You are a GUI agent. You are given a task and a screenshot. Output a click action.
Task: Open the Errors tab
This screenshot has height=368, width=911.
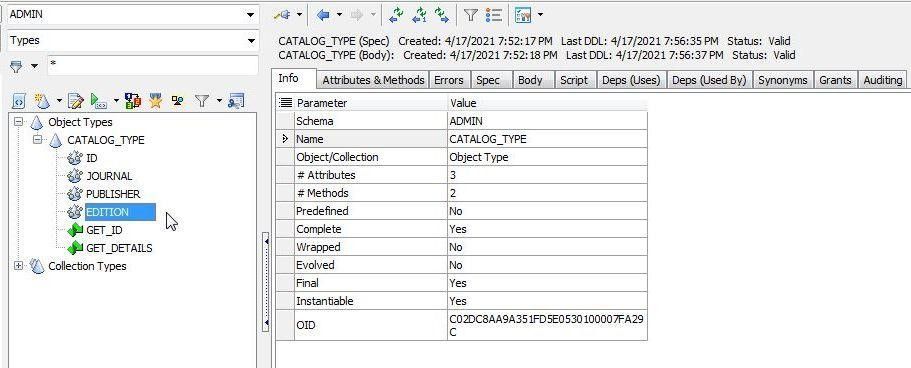click(449, 80)
